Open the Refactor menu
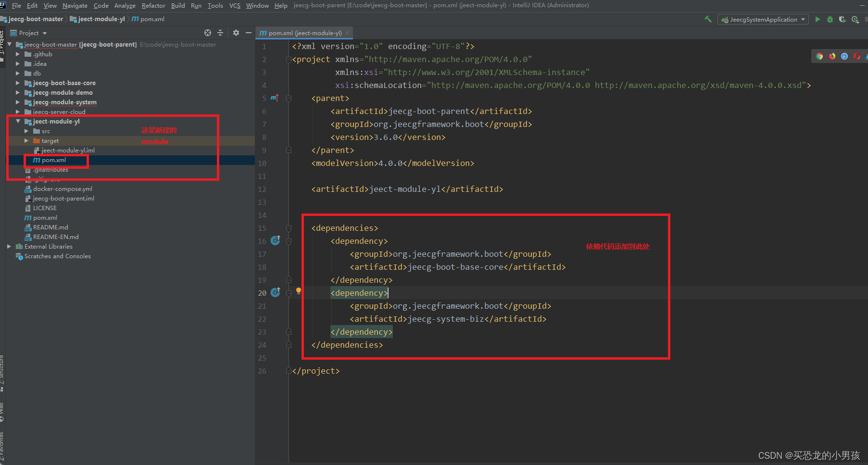The image size is (868, 465). [153, 5]
